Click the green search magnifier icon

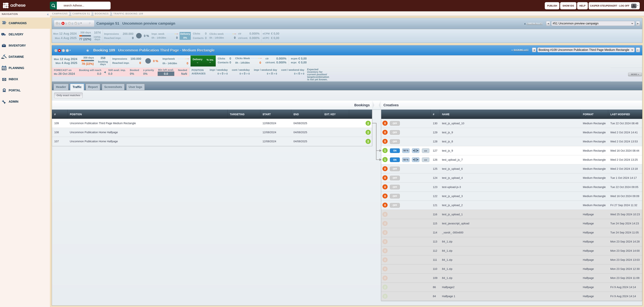pos(53,6)
